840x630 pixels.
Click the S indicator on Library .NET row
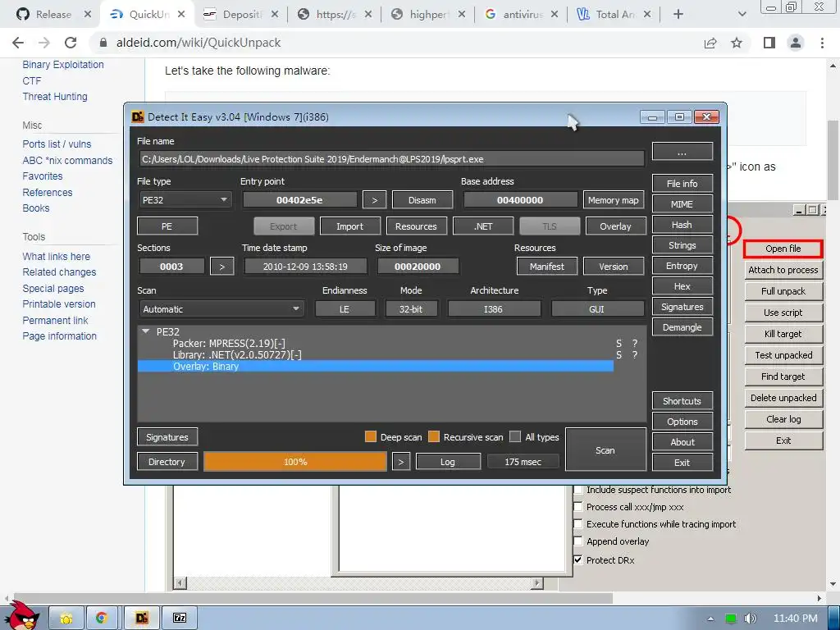tap(619, 355)
